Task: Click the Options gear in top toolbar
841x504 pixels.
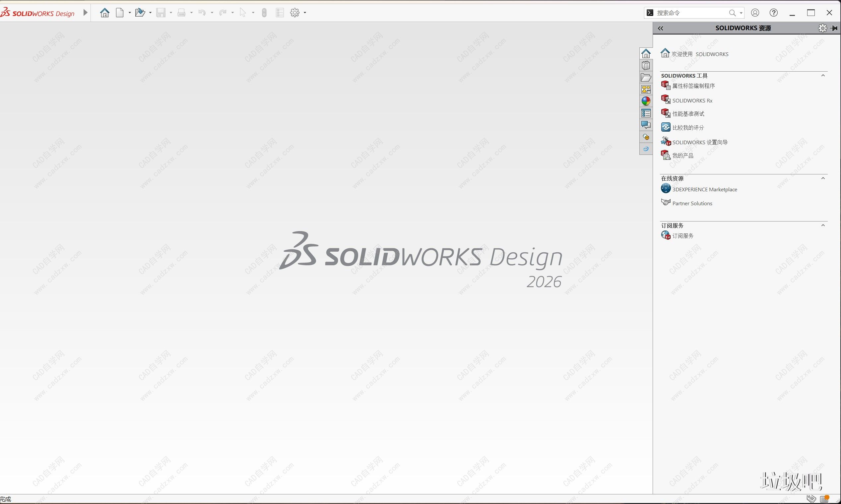Action: (x=295, y=13)
